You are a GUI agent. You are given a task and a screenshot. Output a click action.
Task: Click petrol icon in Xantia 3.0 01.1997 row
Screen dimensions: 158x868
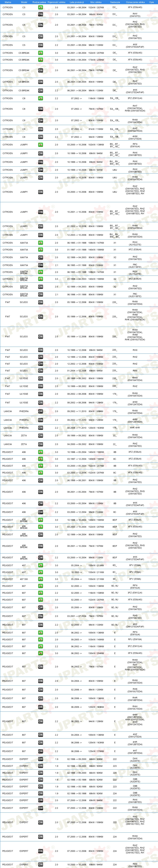pos(40,250)
